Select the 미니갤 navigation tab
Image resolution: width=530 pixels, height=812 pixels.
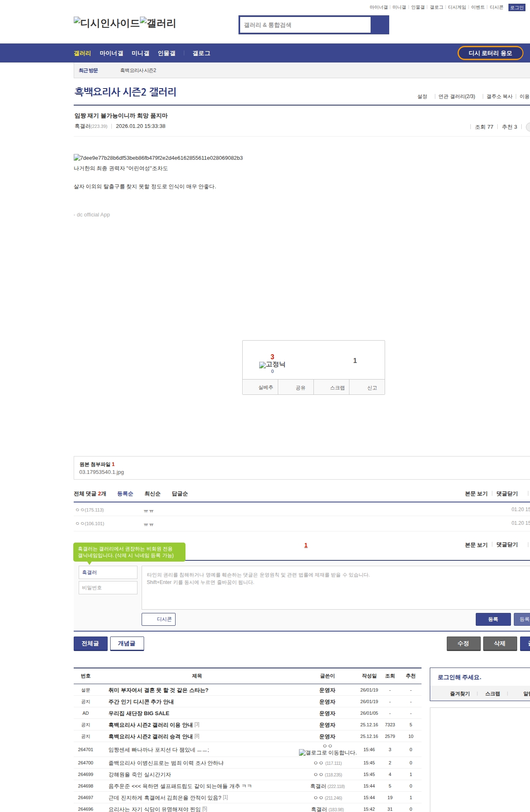(140, 53)
